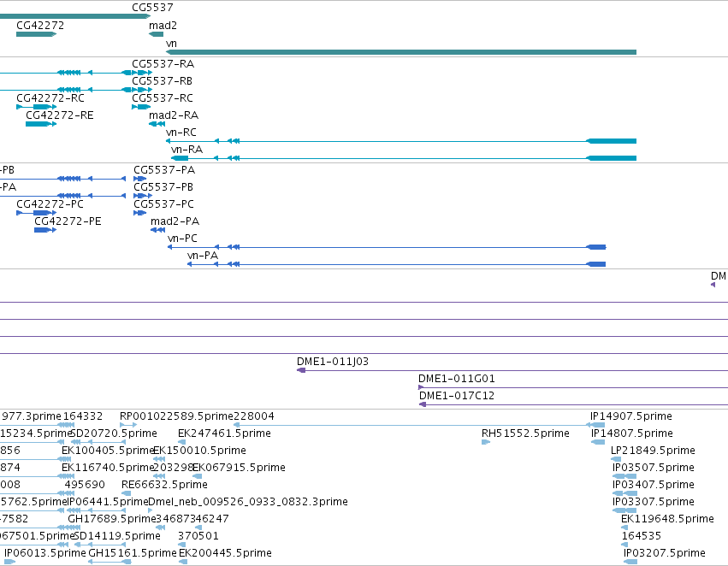Select transcript CG5537-RA

coord(142,73)
